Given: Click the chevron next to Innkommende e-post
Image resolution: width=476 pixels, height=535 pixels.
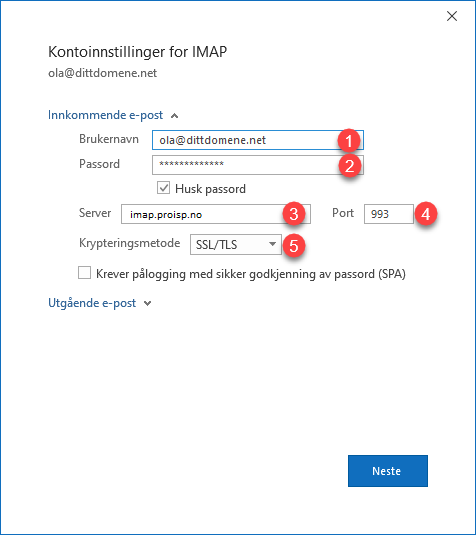Looking at the screenshot, I should click(x=174, y=116).
